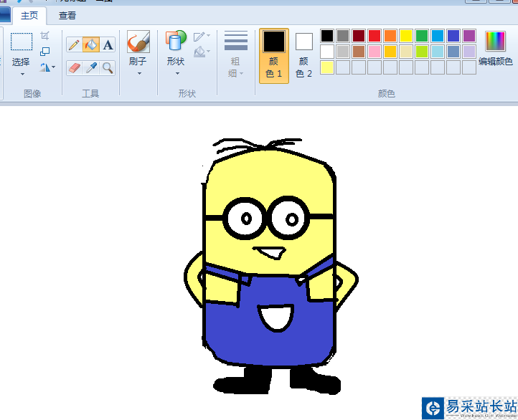The image size is (518, 420).
Task: Switch active color slot to 颜色 2
Action: pos(304,54)
